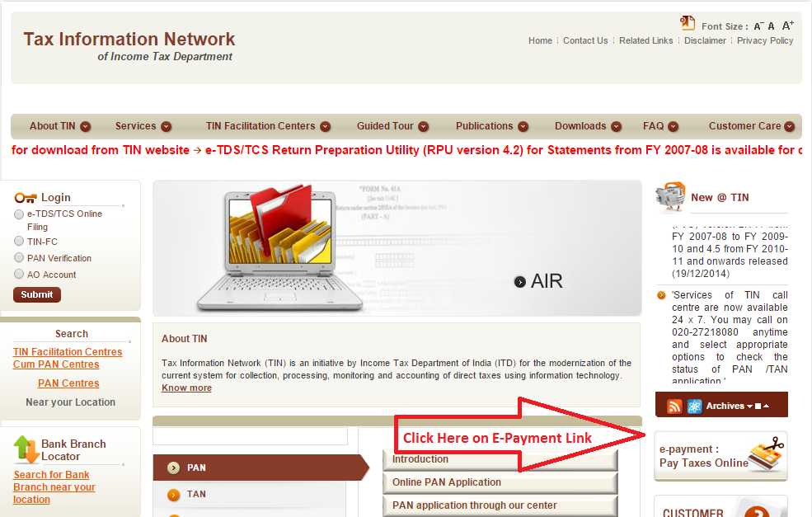Image resolution: width=812 pixels, height=517 pixels.
Task: Click the Online PAN Application button
Action: point(500,482)
